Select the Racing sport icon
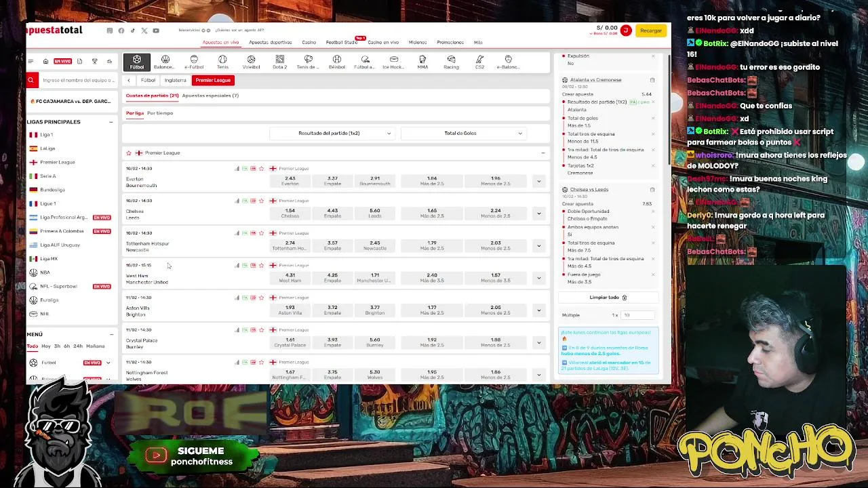 coord(451,62)
